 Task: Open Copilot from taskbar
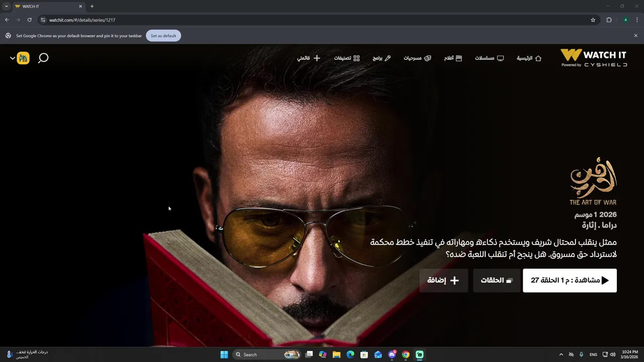[x=323, y=354]
